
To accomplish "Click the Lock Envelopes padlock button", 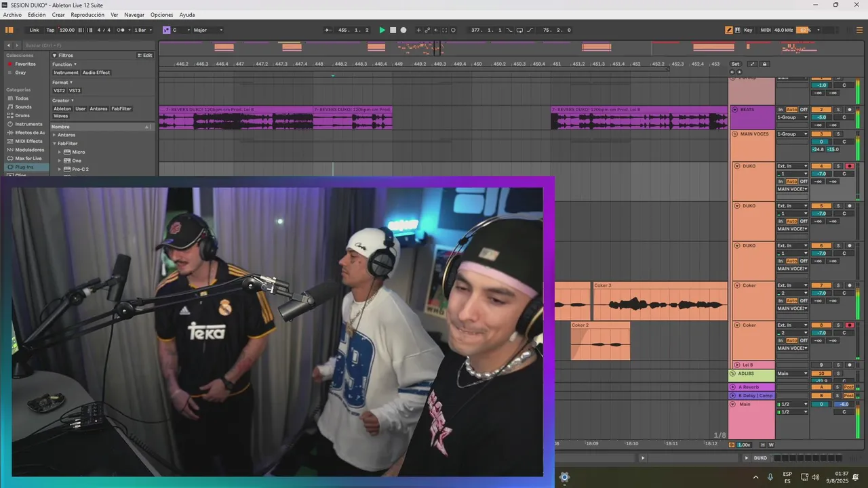I will 765,64.
